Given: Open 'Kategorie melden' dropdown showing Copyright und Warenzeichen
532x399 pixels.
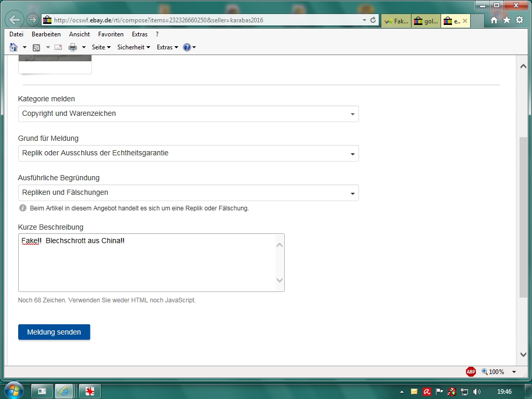Looking at the screenshot, I should point(188,114).
